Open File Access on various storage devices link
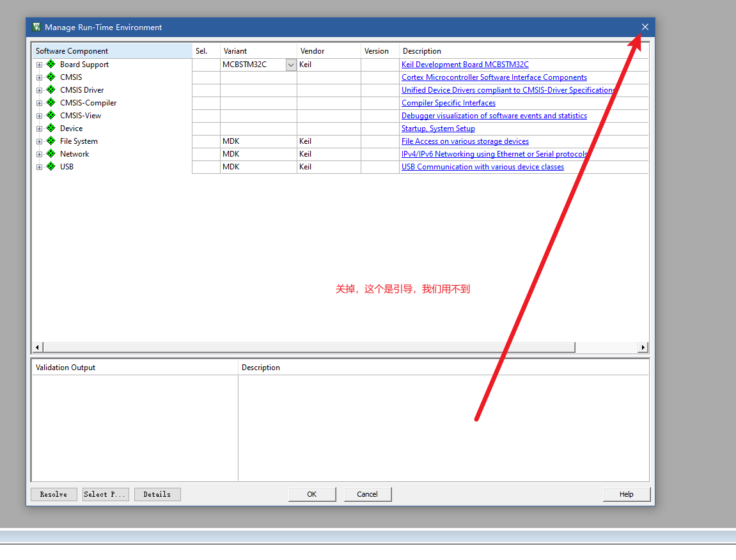The width and height of the screenshot is (736, 560). [465, 141]
